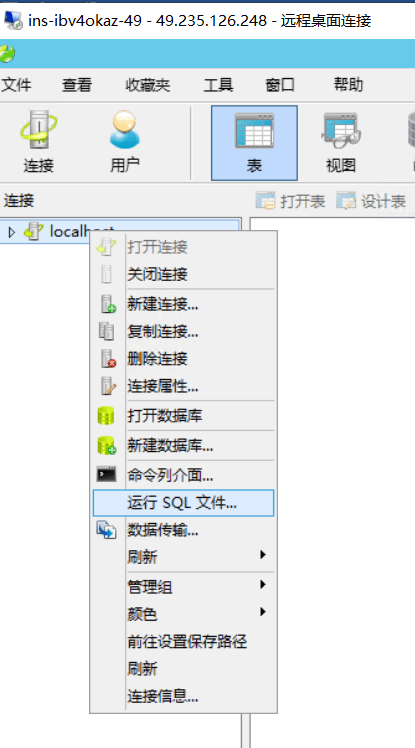The width and height of the screenshot is (415, 748).
Task: Click the 设计表 button
Action: tap(371, 201)
